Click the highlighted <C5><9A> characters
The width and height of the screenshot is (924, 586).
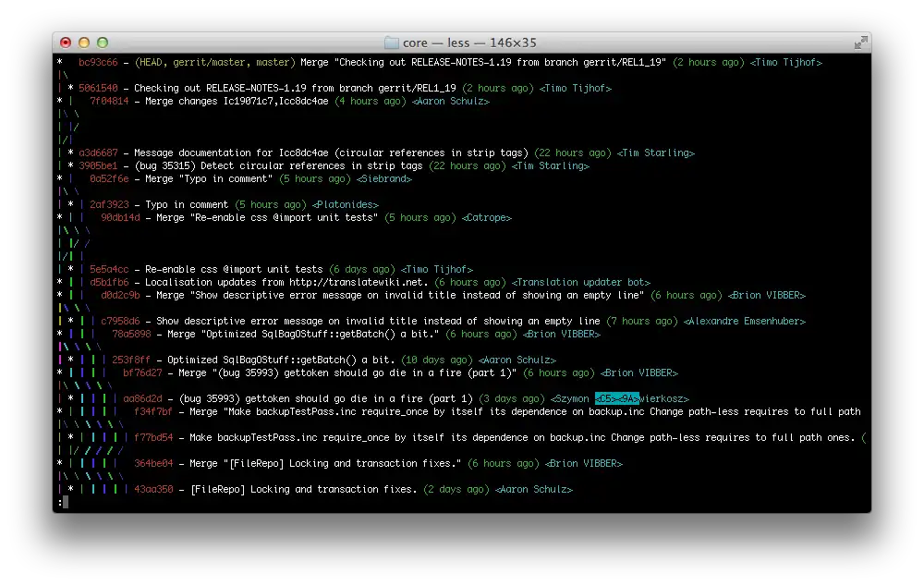point(616,399)
